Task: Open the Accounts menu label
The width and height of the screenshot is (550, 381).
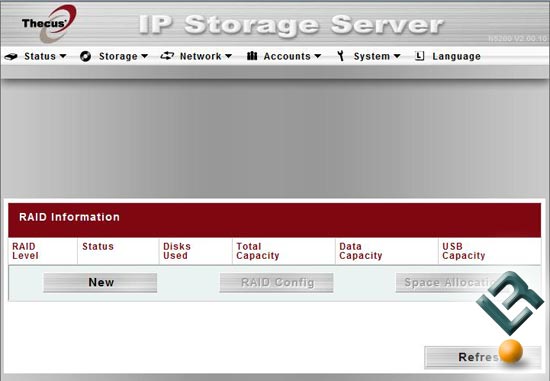Action: click(x=287, y=56)
